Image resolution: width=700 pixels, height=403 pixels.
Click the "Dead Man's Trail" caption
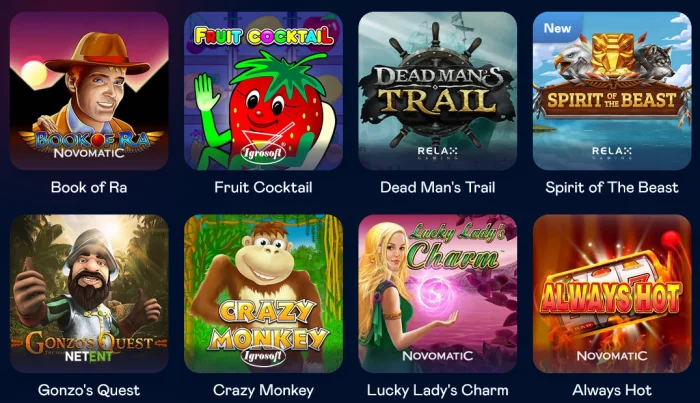pos(438,187)
